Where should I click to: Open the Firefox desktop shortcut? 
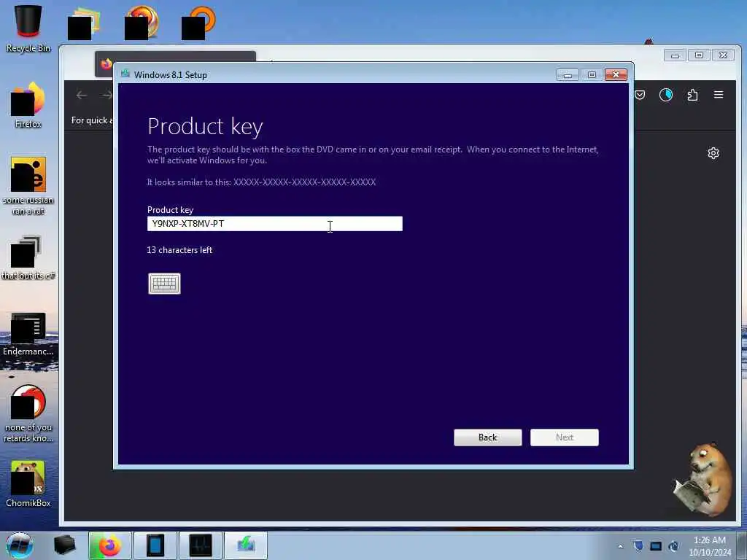(28, 106)
